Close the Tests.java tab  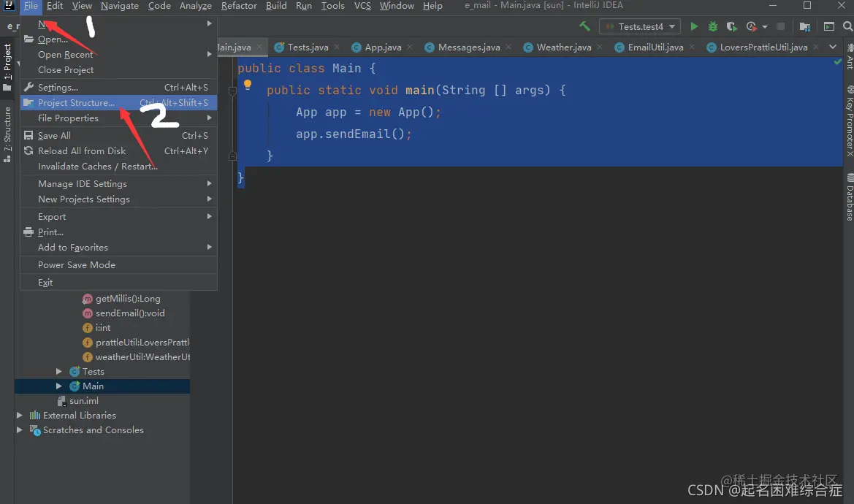[337, 47]
